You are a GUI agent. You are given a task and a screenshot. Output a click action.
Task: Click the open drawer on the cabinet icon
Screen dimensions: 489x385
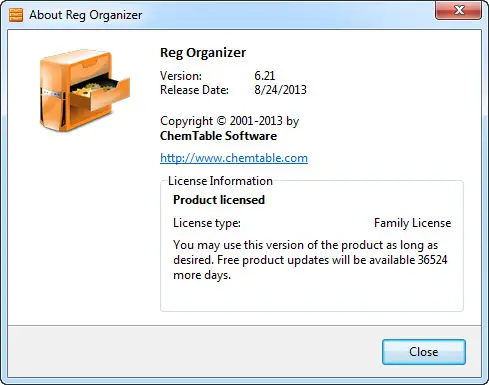click(100, 92)
